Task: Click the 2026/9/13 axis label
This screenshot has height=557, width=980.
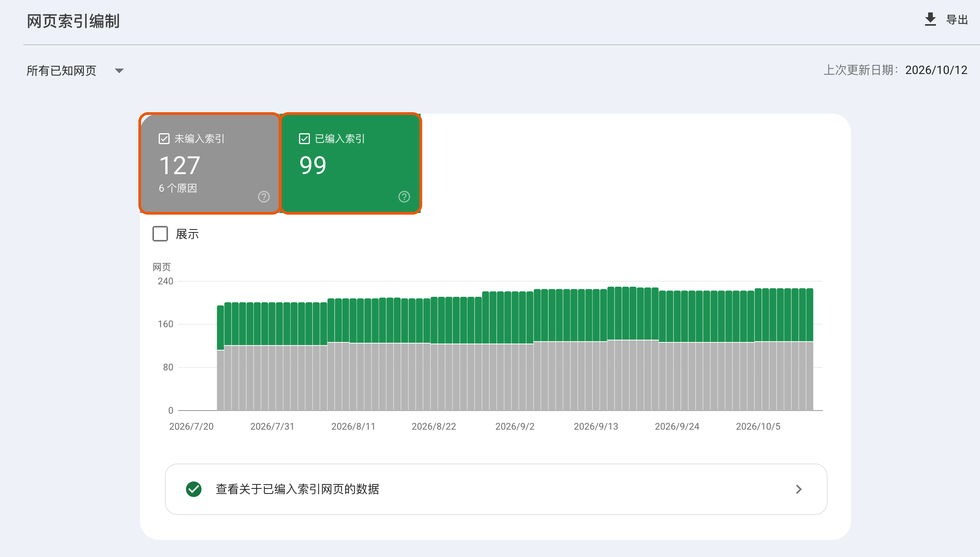Action: 596,427
